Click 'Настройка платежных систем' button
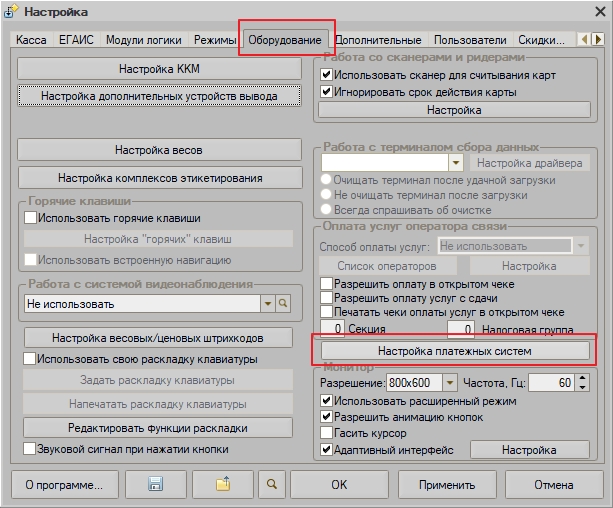Viewport: 613px width, 508px height. click(454, 352)
